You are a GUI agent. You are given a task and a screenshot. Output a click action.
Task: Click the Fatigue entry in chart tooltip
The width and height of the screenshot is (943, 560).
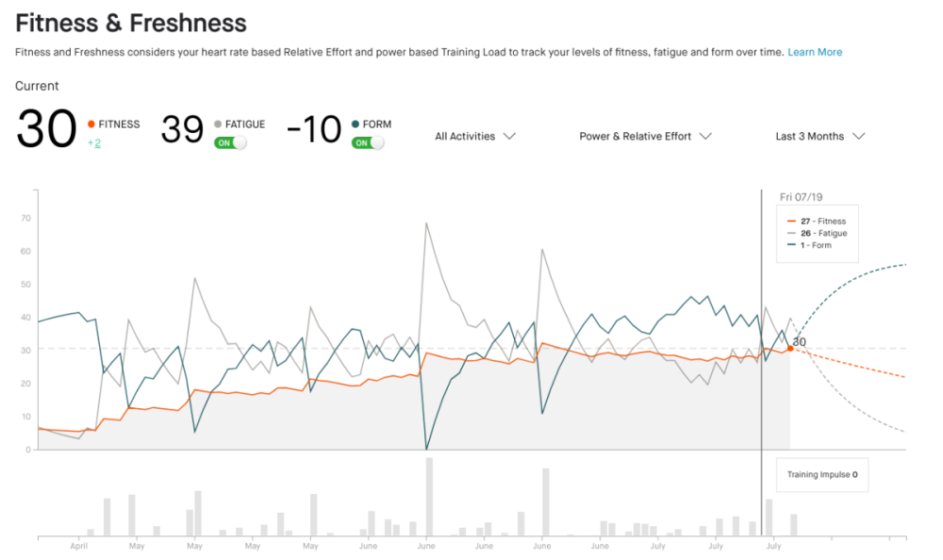[818, 234]
